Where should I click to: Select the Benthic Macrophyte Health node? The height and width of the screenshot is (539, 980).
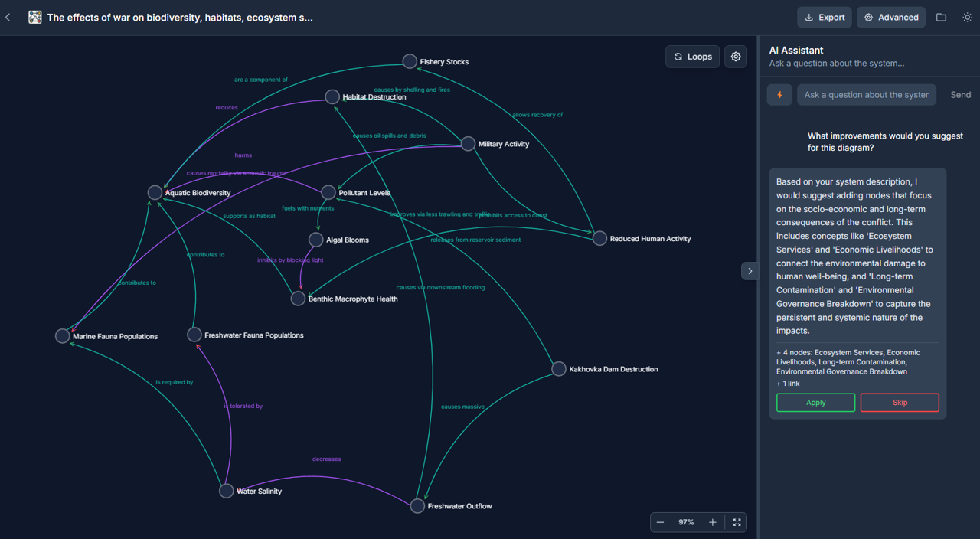[298, 299]
